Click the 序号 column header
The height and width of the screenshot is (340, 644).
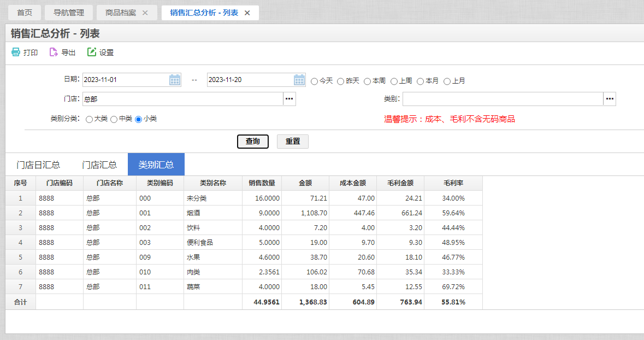click(21, 183)
